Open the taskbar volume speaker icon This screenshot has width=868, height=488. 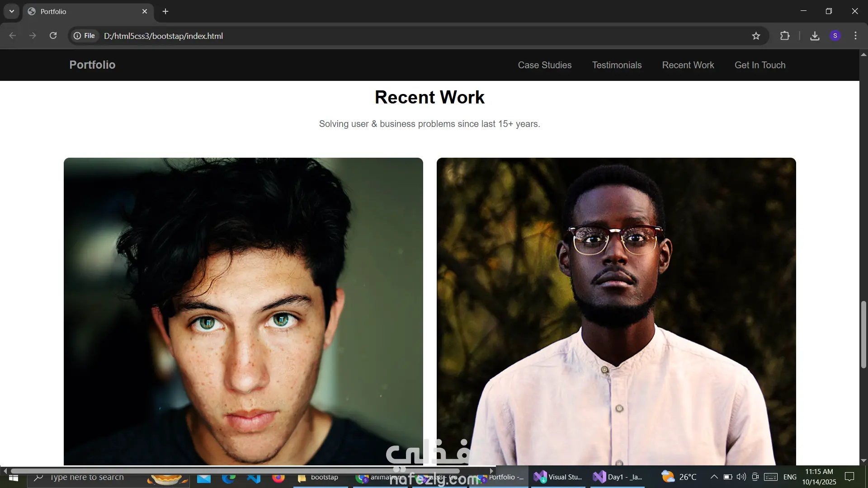[x=741, y=477]
